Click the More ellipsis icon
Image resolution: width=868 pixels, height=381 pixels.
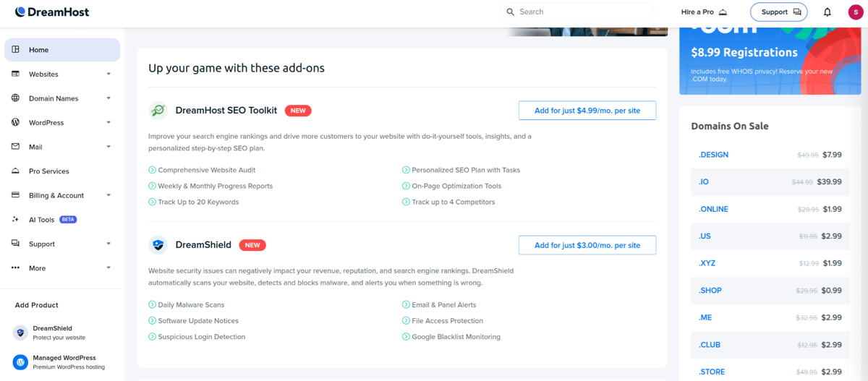(15, 267)
